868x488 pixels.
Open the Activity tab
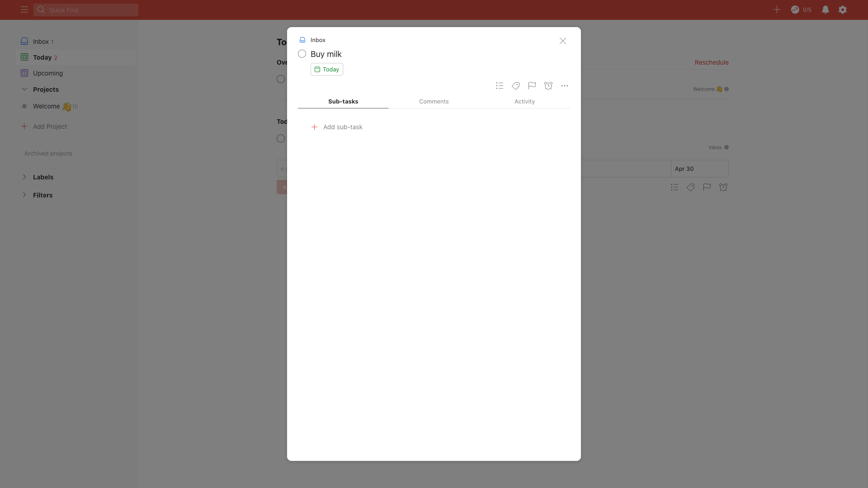[x=524, y=101]
